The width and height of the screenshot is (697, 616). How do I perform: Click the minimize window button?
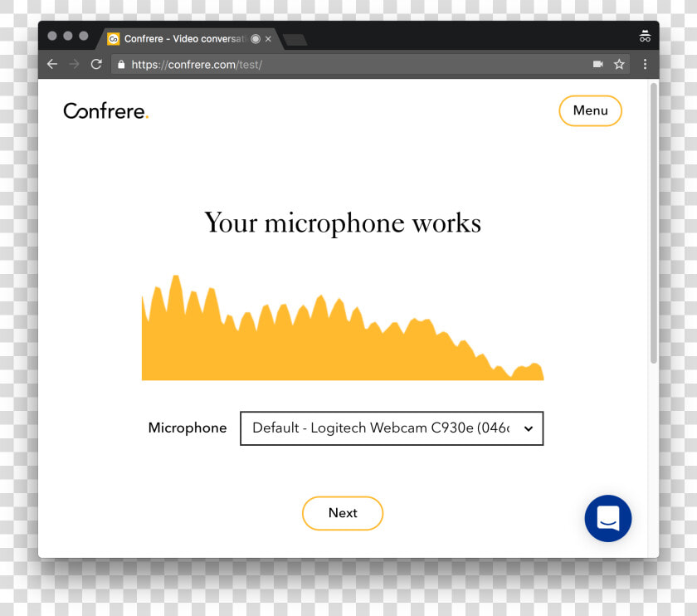pyautogui.click(x=68, y=36)
